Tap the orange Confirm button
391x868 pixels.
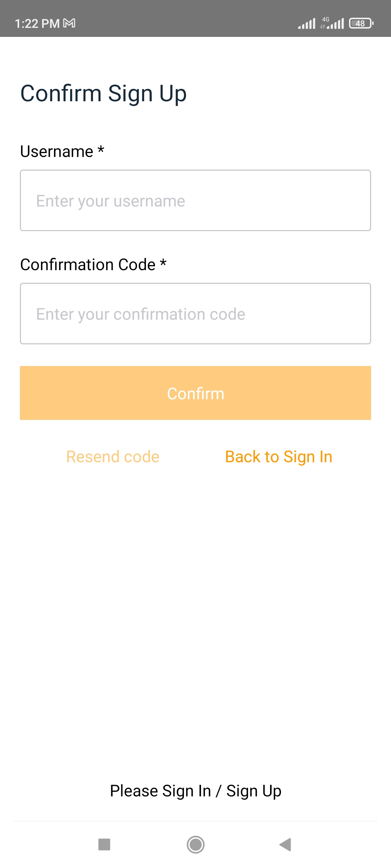(x=195, y=393)
